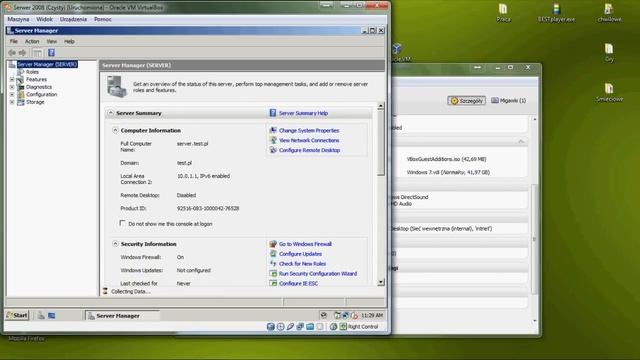Click the guest tray network icon beside the clock

coord(345,315)
